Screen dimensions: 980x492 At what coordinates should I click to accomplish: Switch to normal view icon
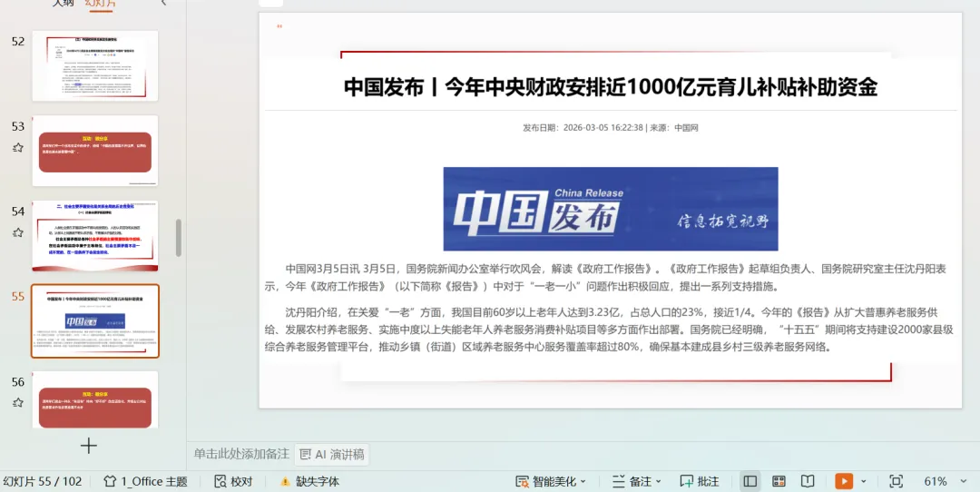click(750, 481)
